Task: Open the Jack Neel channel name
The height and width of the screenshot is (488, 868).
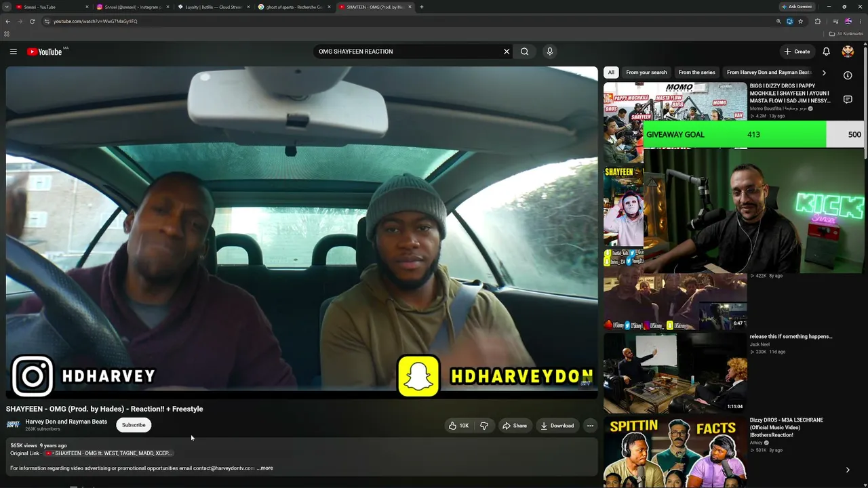Action: (x=759, y=344)
